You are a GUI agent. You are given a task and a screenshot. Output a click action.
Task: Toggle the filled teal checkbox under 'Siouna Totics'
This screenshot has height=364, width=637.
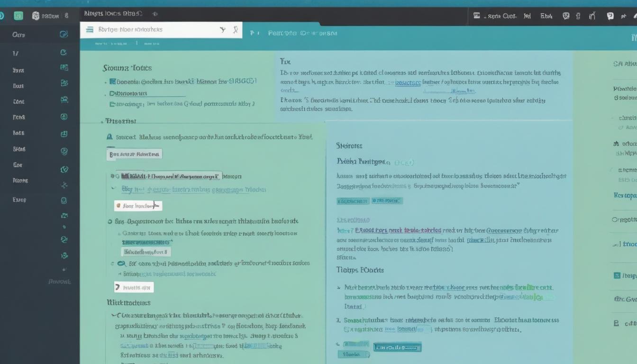coord(112,81)
